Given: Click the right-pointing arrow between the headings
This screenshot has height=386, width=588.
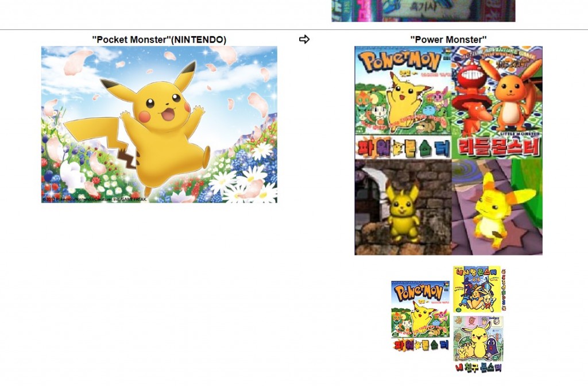Looking at the screenshot, I should click(304, 39).
